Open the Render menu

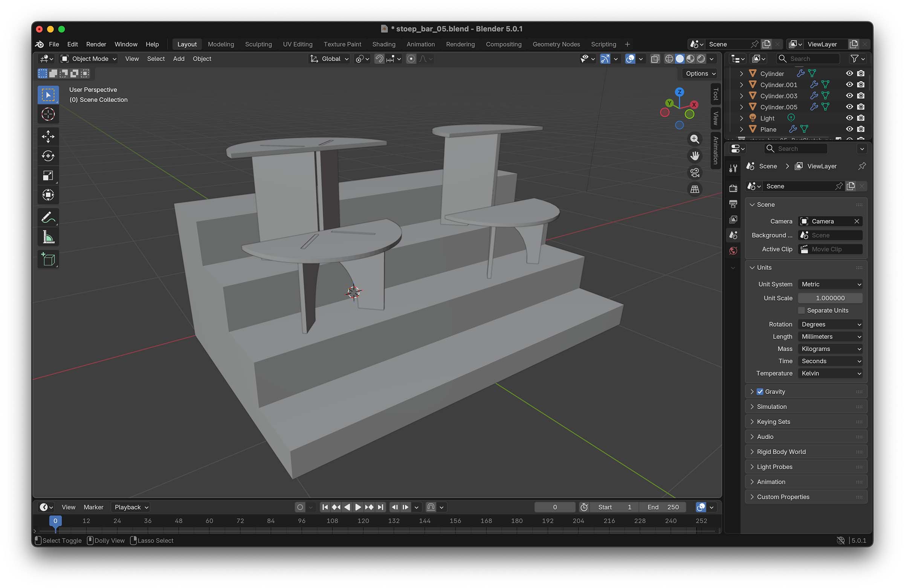point(96,44)
